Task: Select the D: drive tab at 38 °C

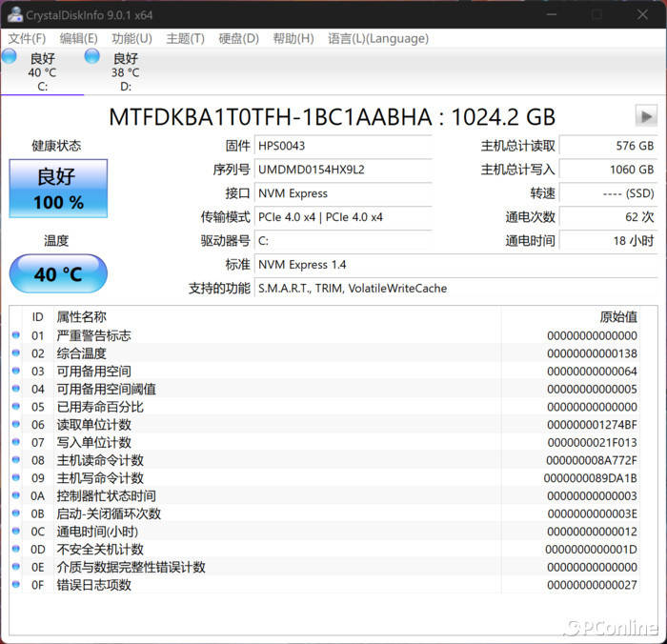Action: 126,71
